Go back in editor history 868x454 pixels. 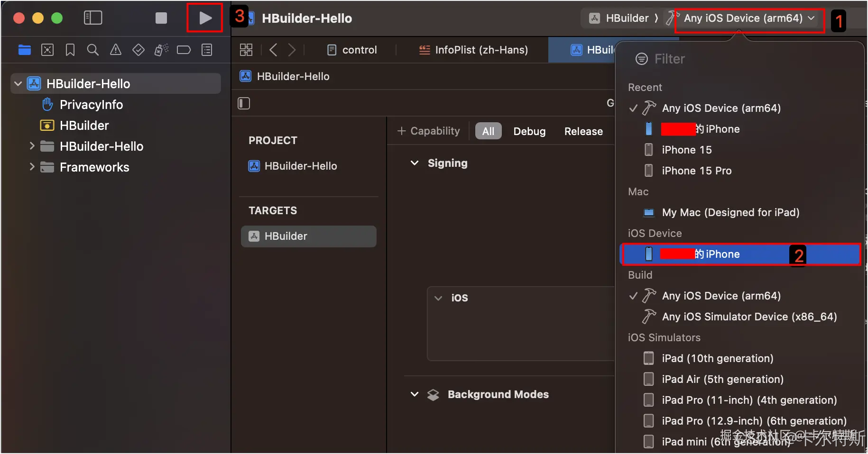point(273,50)
